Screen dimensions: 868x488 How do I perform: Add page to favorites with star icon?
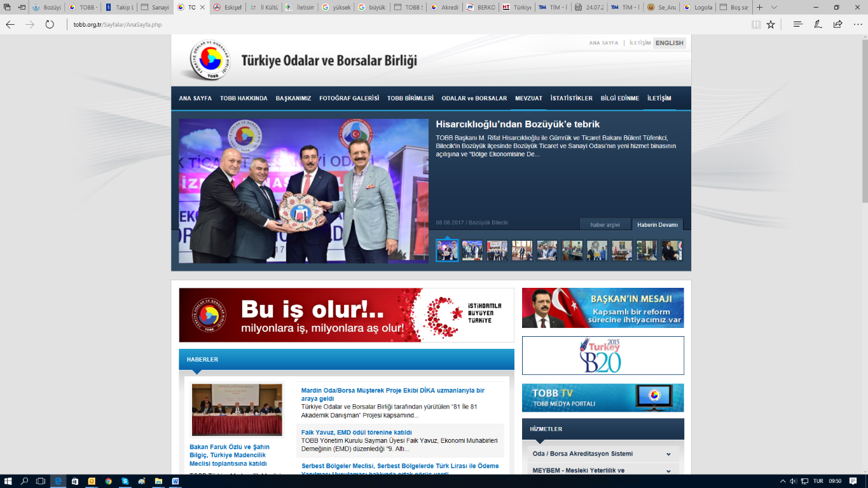click(x=771, y=24)
